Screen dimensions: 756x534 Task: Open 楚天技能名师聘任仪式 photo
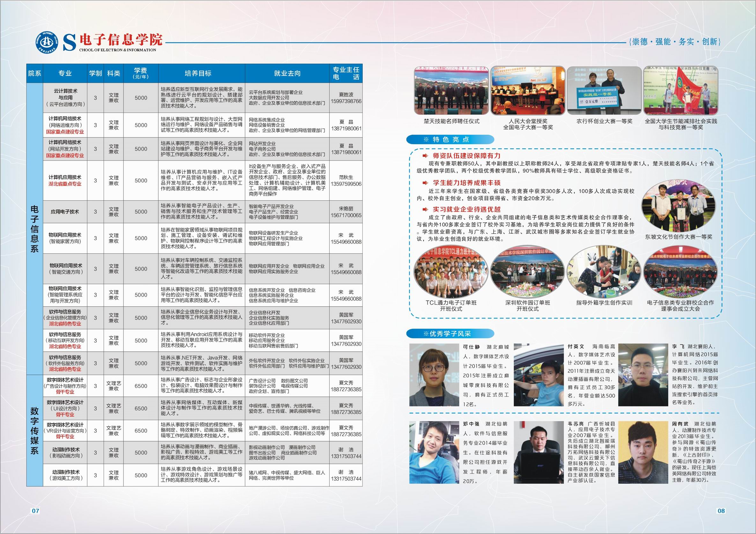tap(451, 90)
